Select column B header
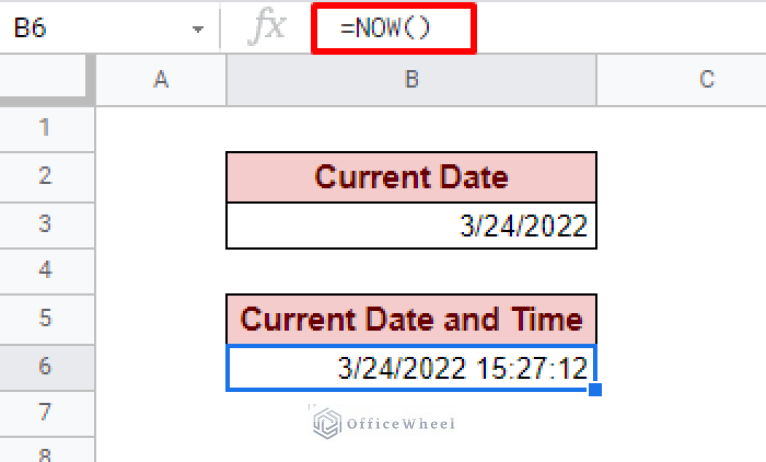Screen dimensions: 766x462 coord(411,80)
